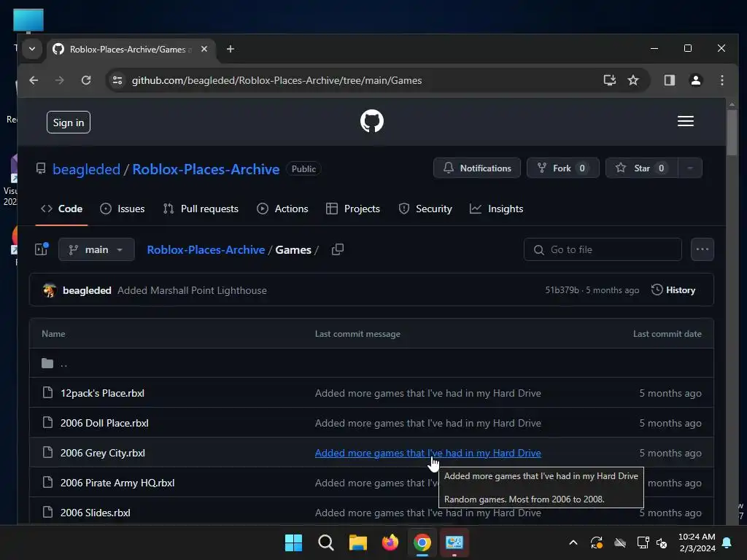Install app icon in address bar
Viewport: 747px width, 560px height.
click(610, 80)
